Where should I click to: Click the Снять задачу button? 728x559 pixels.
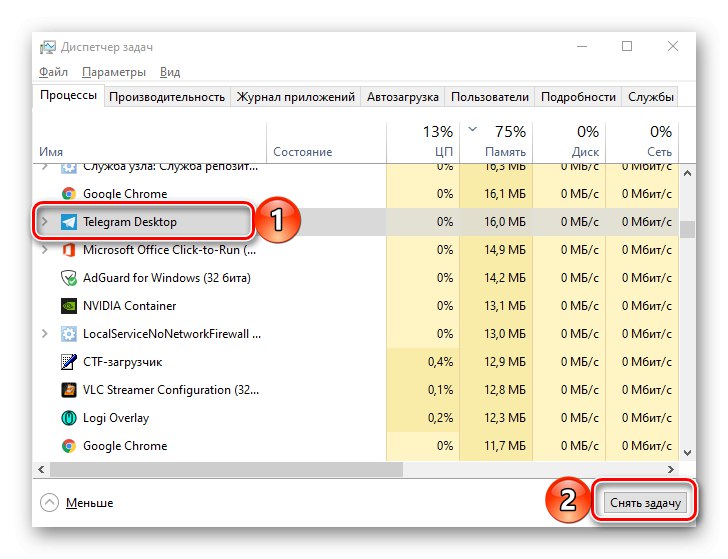[x=645, y=503]
